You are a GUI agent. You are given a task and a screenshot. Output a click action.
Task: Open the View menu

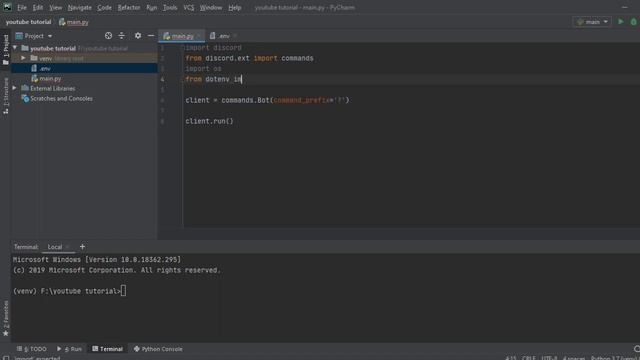click(56, 7)
